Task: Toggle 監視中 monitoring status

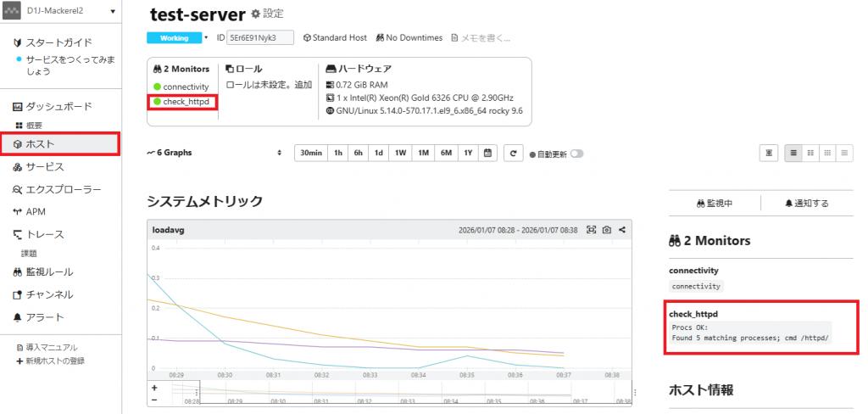Action: [714, 204]
